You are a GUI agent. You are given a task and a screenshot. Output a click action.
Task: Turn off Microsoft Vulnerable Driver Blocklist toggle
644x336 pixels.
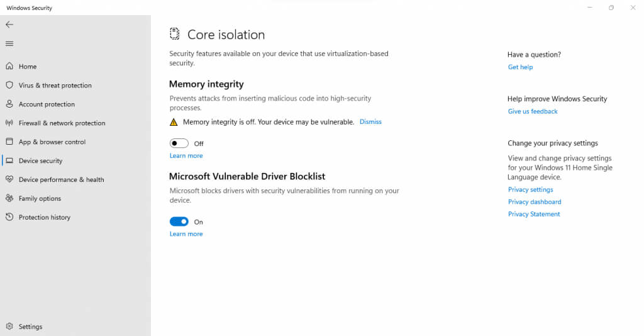click(x=179, y=221)
